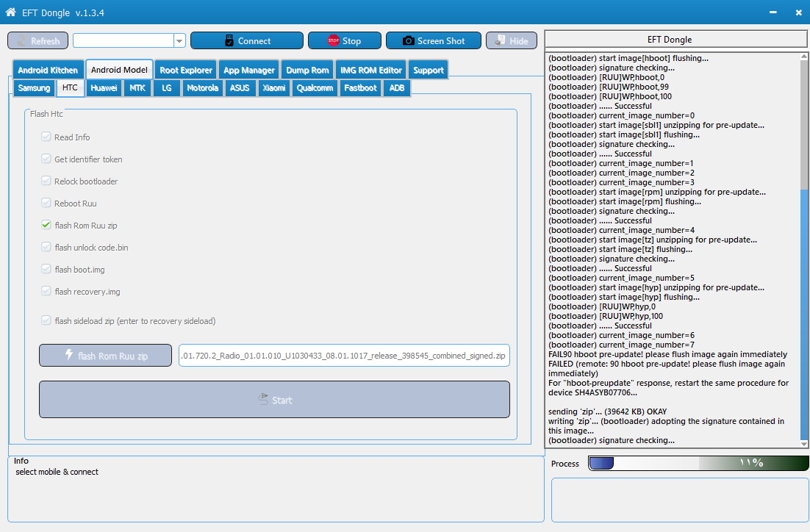Click log scrollbar down arrow

[x=804, y=444]
